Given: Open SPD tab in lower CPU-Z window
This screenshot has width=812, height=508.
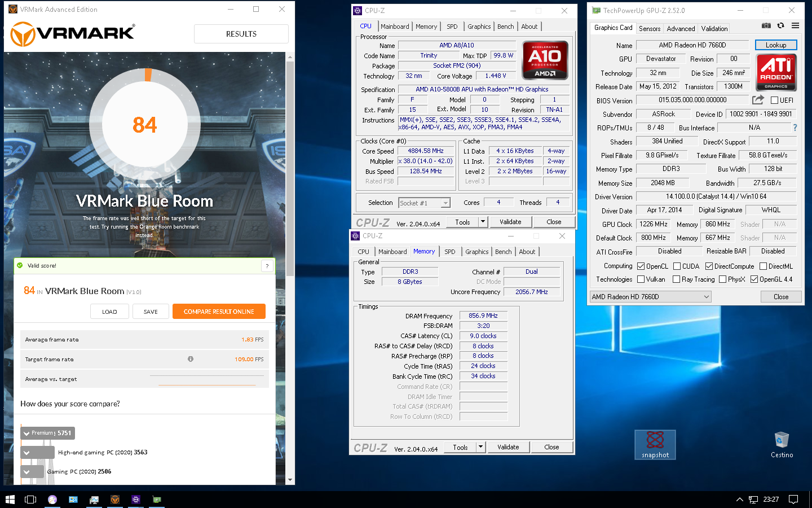Looking at the screenshot, I should [x=449, y=252].
